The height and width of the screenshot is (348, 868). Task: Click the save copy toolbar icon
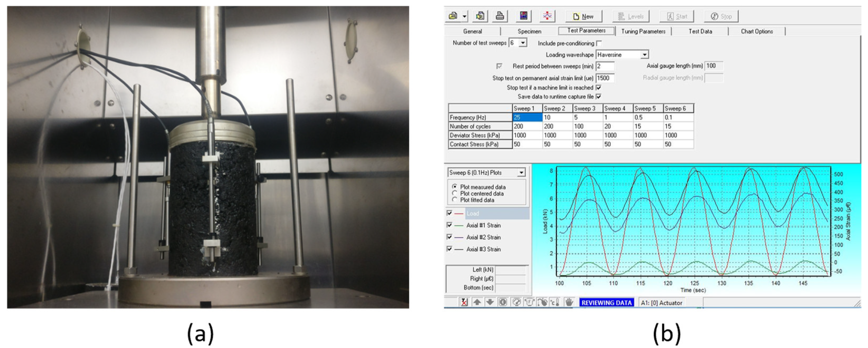[480, 16]
